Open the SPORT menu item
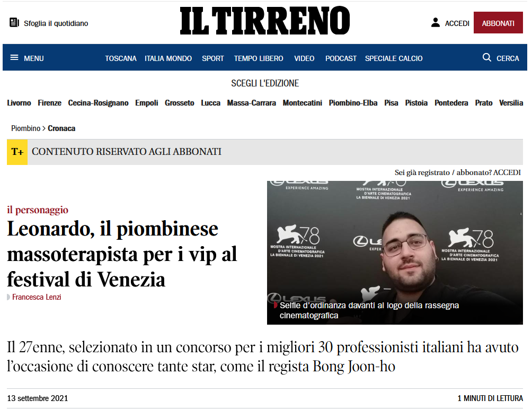This screenshot has height=409, width=532. [x=212, y=58]
